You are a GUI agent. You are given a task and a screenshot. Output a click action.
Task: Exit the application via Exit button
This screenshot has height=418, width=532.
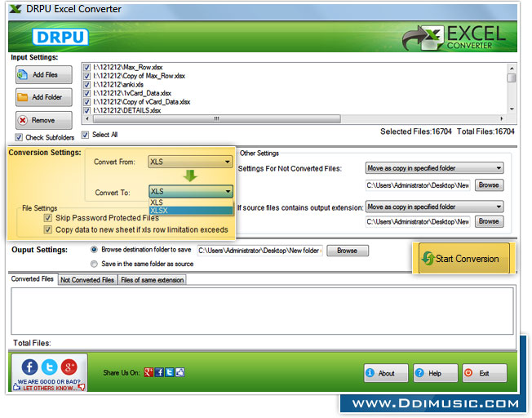pos(485,373)
